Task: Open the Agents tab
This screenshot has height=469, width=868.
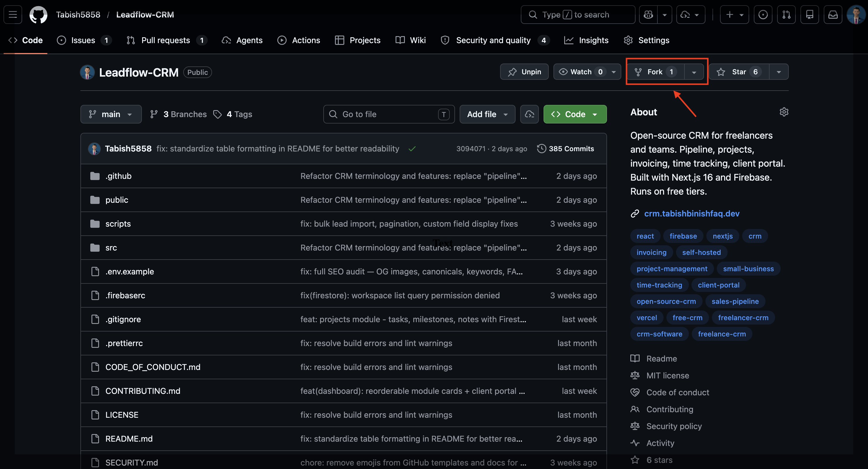Action: (x=242, y=40)
